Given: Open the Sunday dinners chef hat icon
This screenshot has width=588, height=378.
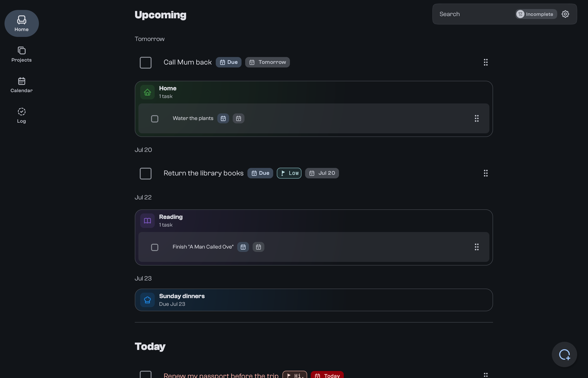Looking at the screenshot, I should [x=147, y=300].
